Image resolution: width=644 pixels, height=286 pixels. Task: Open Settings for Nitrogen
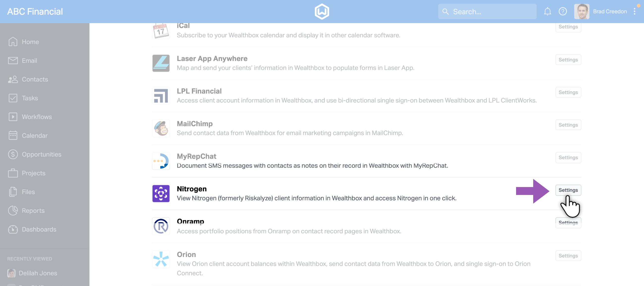[x=568, y=190]
